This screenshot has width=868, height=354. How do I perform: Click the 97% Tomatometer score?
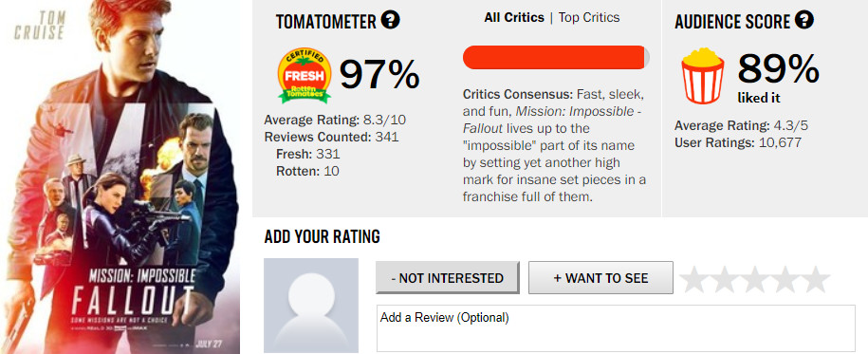click(x=379, y=75)
